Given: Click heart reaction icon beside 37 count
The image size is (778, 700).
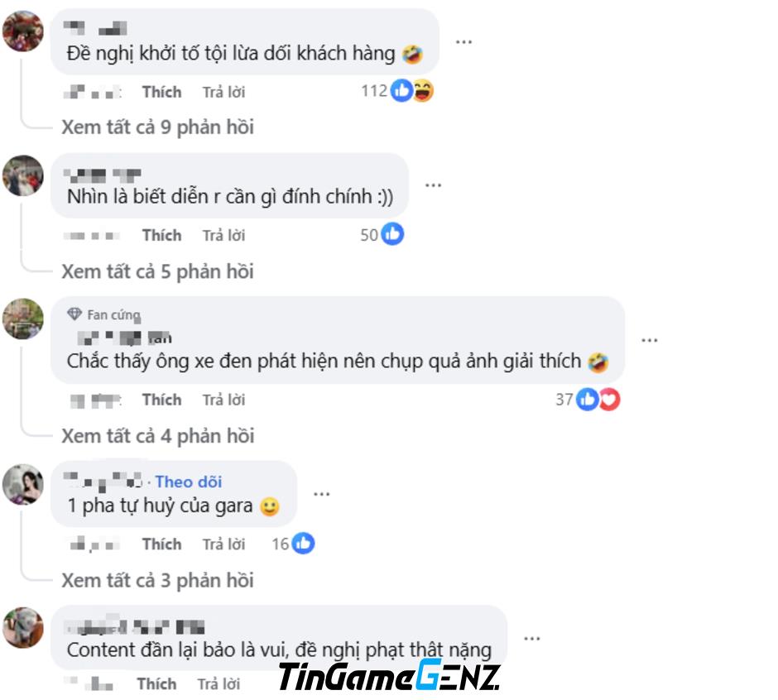Looking at the screenshot, I should (x=609, y=400).
